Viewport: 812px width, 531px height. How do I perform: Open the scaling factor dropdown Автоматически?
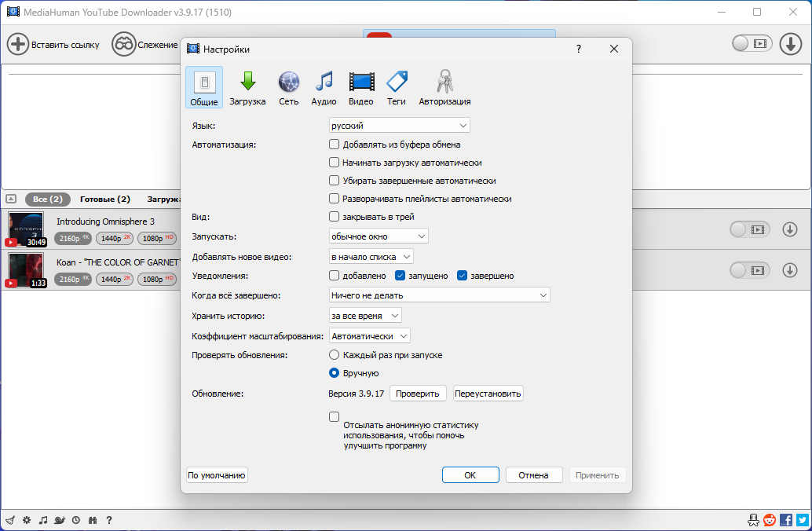(x=370, y=335)
